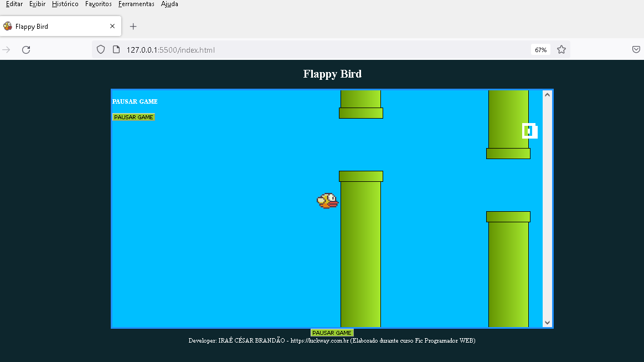Click the bookmark star icon
Viewport: 644px width, 362px height.
pos(561,49)
